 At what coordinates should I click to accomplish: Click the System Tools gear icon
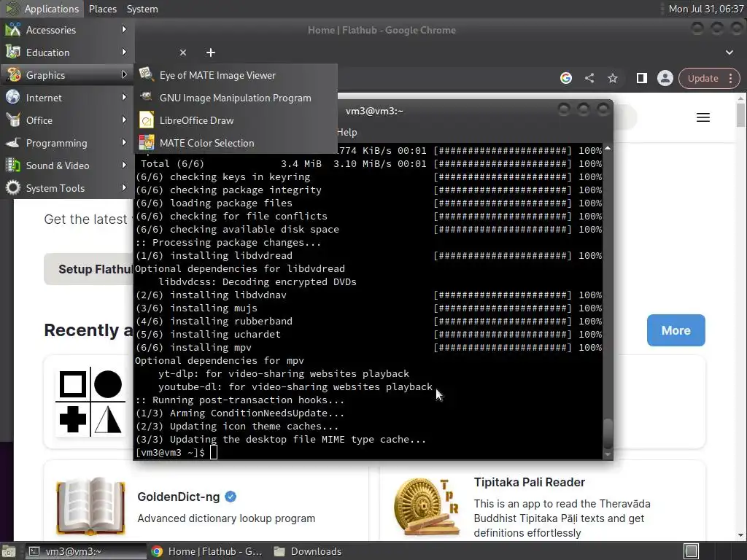tap(13, 187)
